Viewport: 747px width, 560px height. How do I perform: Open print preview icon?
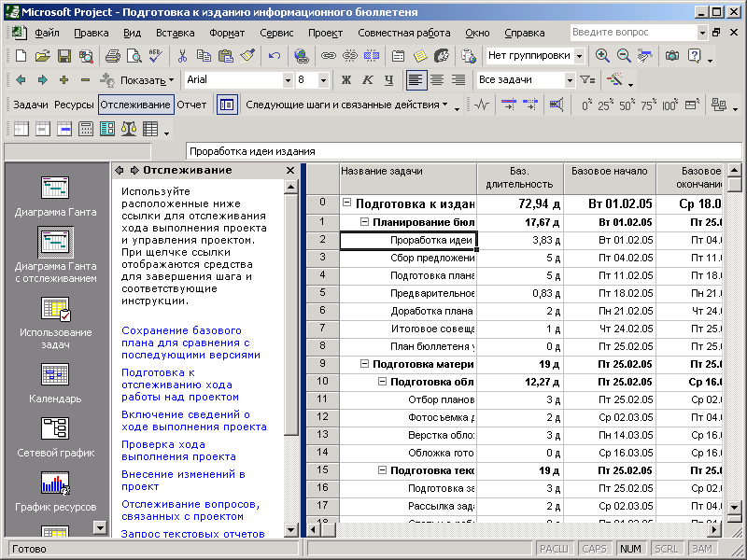[x=134, y=56]
